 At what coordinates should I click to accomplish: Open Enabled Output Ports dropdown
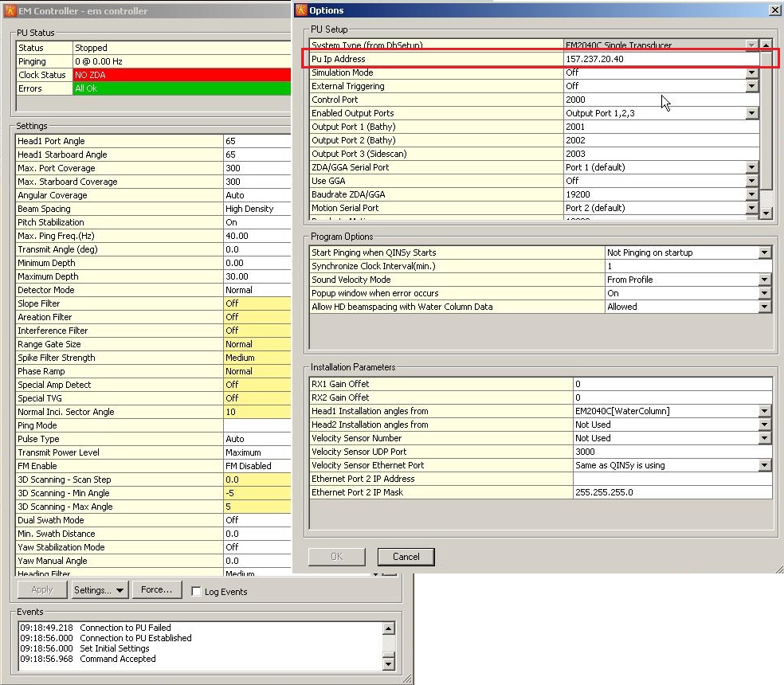tap(751, 114)
